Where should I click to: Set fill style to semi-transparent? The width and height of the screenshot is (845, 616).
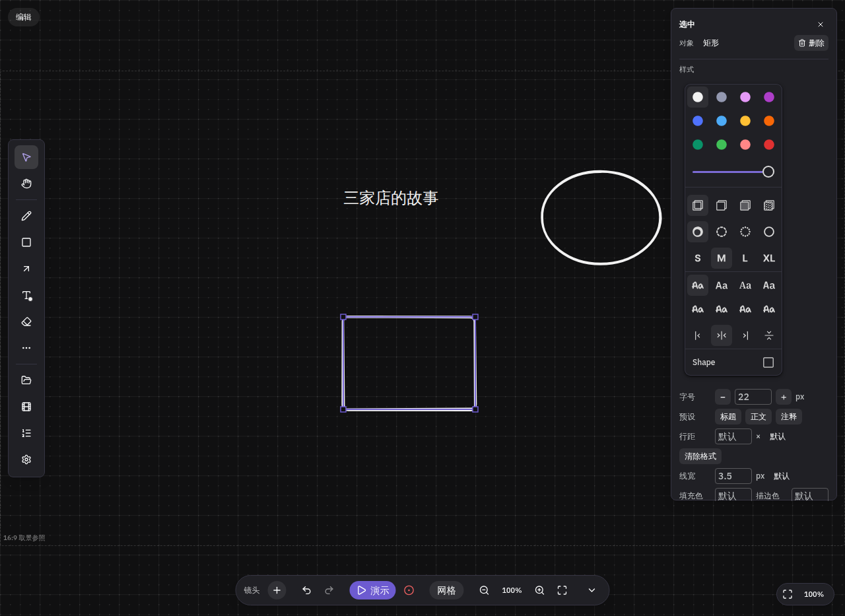click(x=722, y=205)
